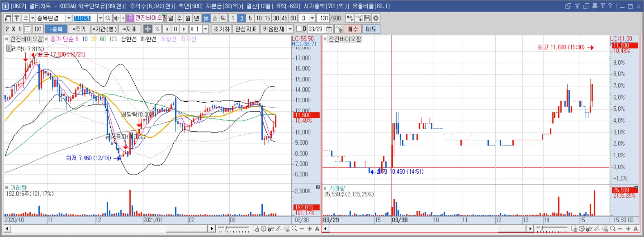Zoom in left chart with plus icon
Image resolution: width=644 pixels, height=237 pixels.
click(310, 229)
